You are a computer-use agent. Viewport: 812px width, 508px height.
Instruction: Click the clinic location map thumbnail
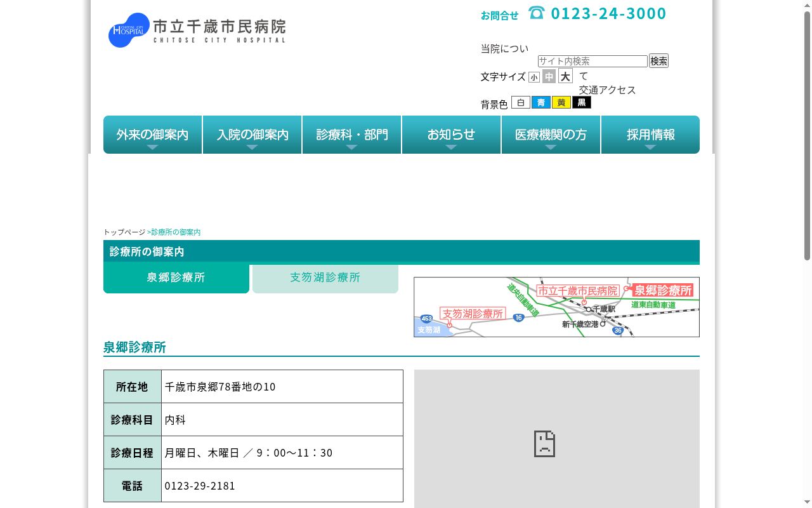click(x=556, y=307)
